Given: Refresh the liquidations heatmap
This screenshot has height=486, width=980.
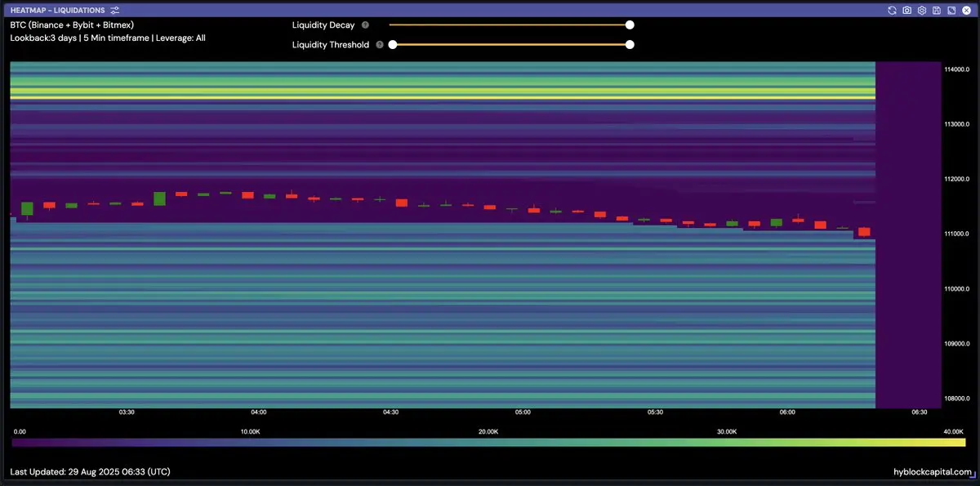Looking at the screenshot, I should [x=892, y=10].
